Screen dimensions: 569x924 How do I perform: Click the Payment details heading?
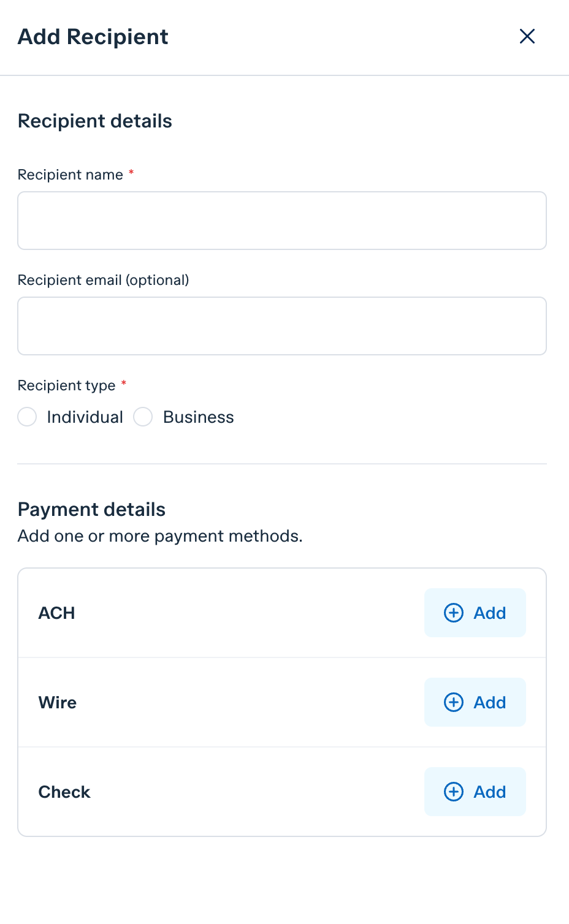tap(91, 509)
